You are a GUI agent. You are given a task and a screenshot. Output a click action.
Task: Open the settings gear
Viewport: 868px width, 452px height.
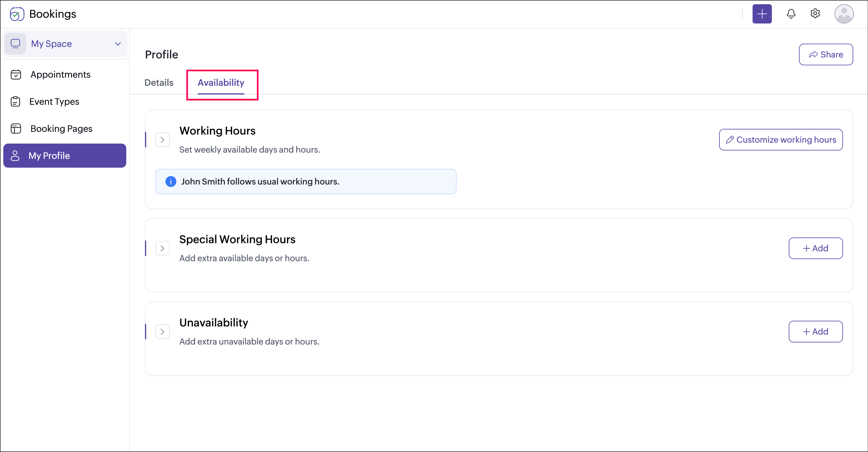[815, 14]
